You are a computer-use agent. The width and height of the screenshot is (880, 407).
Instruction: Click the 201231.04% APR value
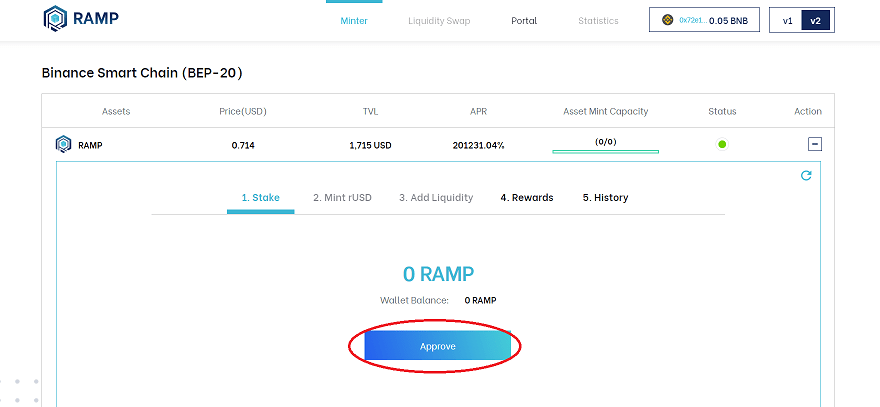[x=479, y=145]
